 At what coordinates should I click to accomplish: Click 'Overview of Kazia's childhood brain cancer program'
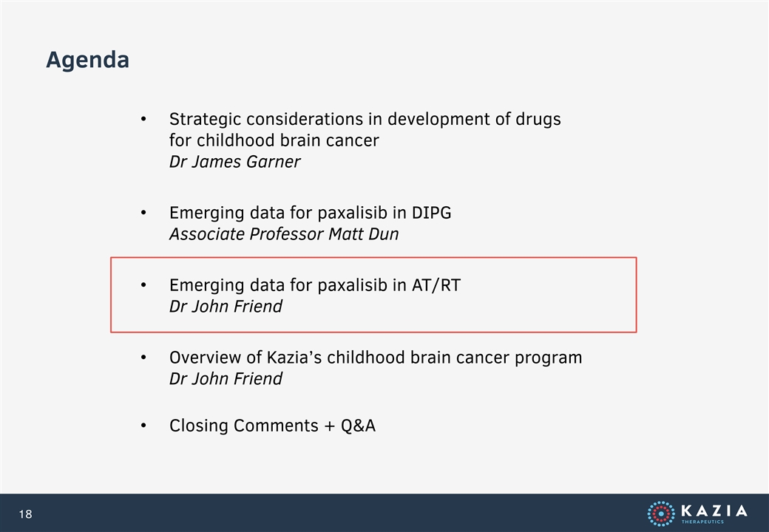click(376, 358)
